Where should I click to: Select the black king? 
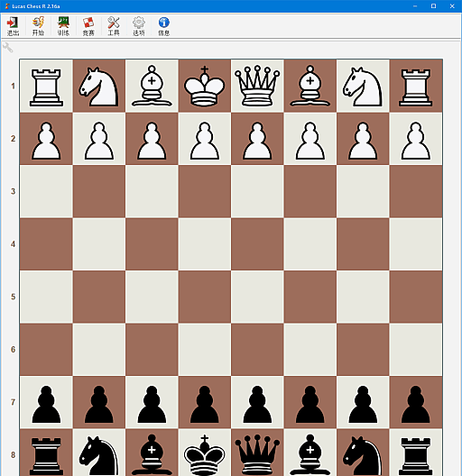click(x=205, y=454)
